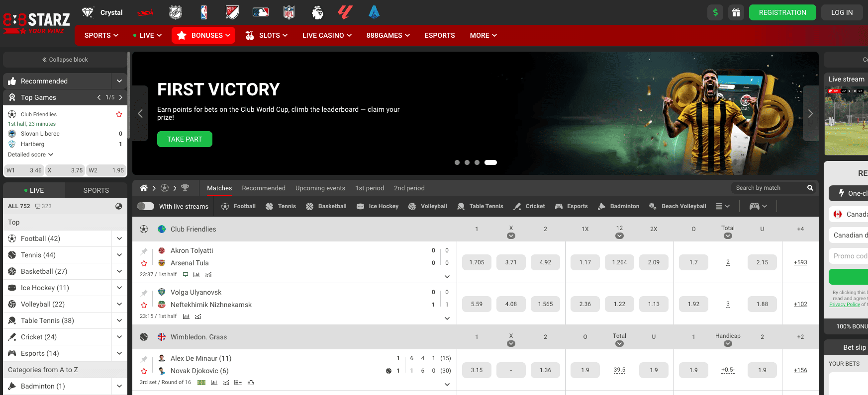Switch to the Upcoming events tab
Viewport: 868px width, 395px height.
click(x=320, y=188)
